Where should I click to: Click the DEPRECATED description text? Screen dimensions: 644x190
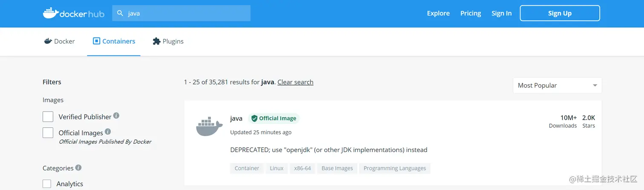coord(328,150)
